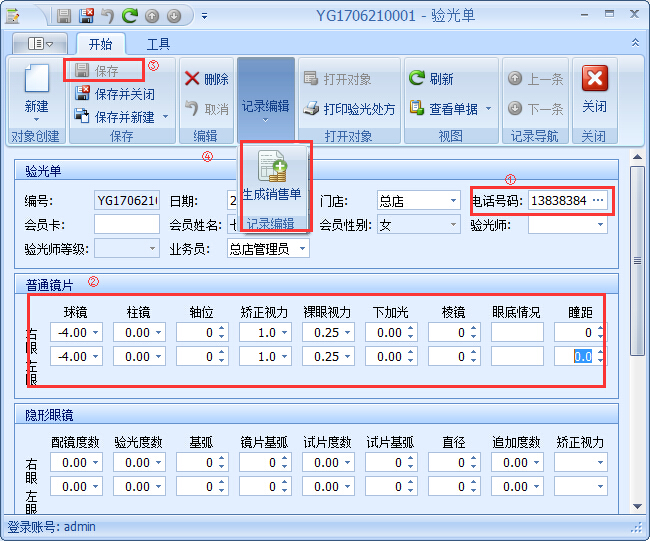Switch to the 工具 ribbon tab
Viewport: 650px width, 541px height.
click(x=158, y=44)
